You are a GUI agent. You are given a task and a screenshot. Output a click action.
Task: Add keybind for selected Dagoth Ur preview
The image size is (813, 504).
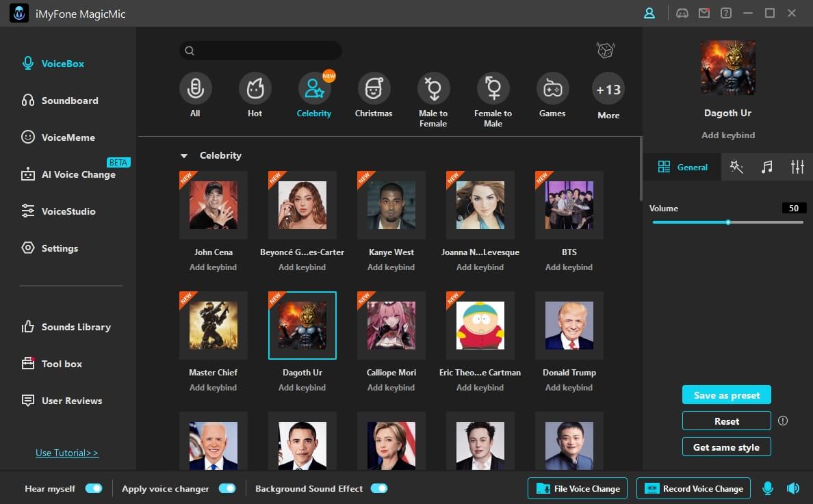(728, 135)
